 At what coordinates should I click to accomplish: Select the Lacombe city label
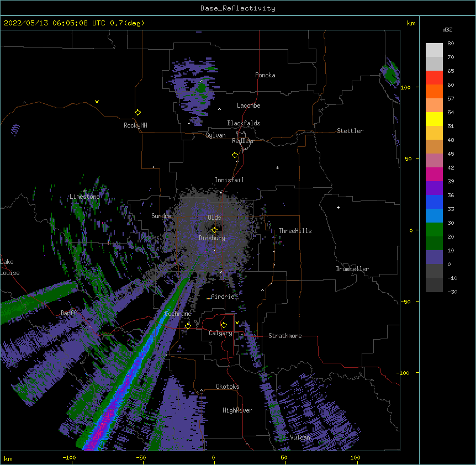point(248,105)
